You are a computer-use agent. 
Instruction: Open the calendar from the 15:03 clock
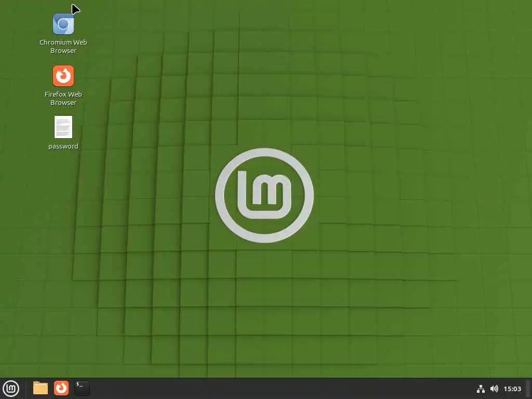point(512,389)
